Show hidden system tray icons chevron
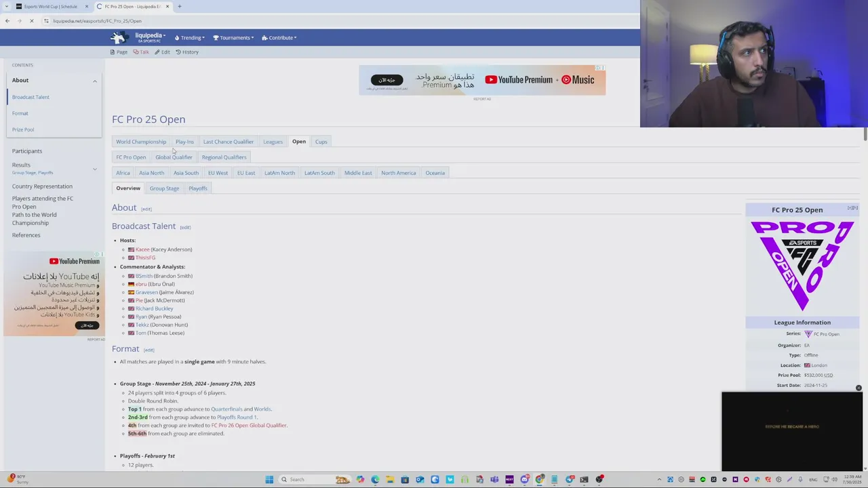Screen dimensions: 868x488 click(658, 480)
